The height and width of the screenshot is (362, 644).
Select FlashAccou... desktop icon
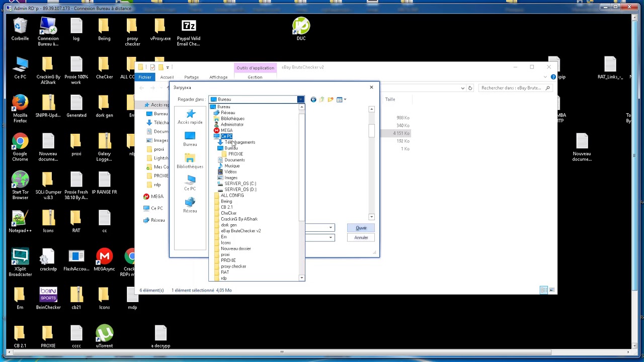point(76,260)
